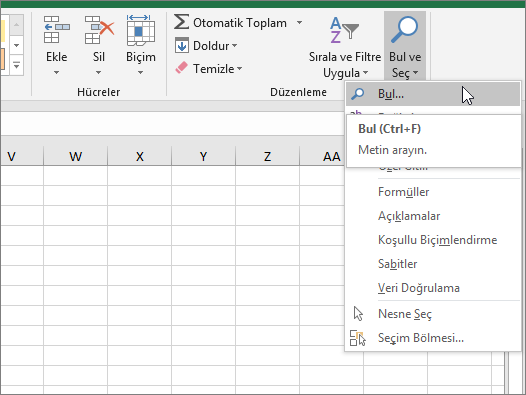The width and height of the screenshot is (526, 395).
Task: Click the Temizle eraser icon
Action: [181, 68]
